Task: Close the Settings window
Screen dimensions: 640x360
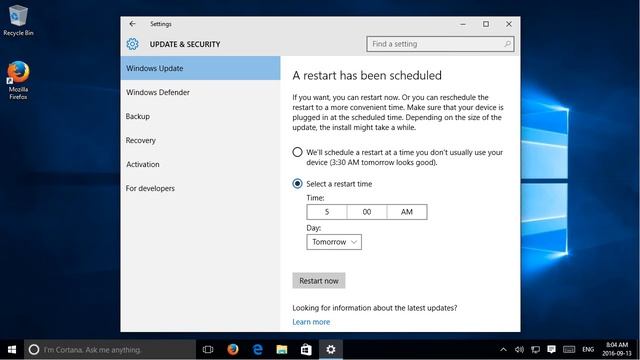Action: click(x=509, y=24)
